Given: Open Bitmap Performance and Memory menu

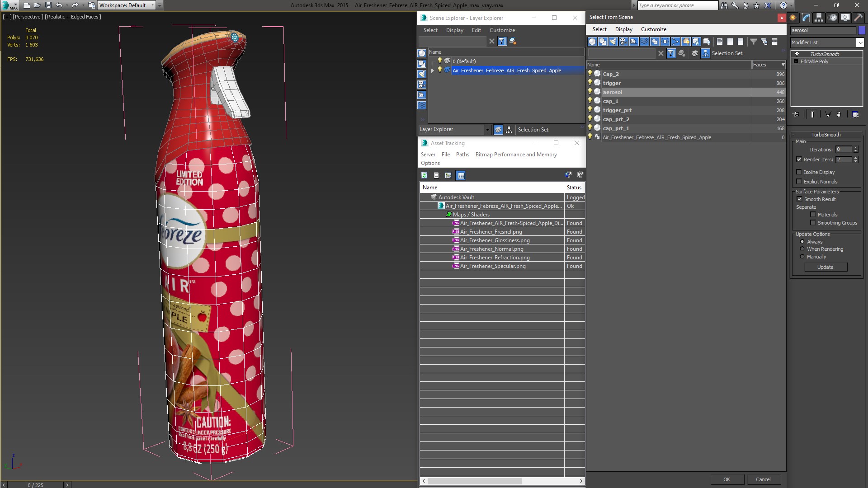Looking at the screenshot, I should click(x=516, y=155).
